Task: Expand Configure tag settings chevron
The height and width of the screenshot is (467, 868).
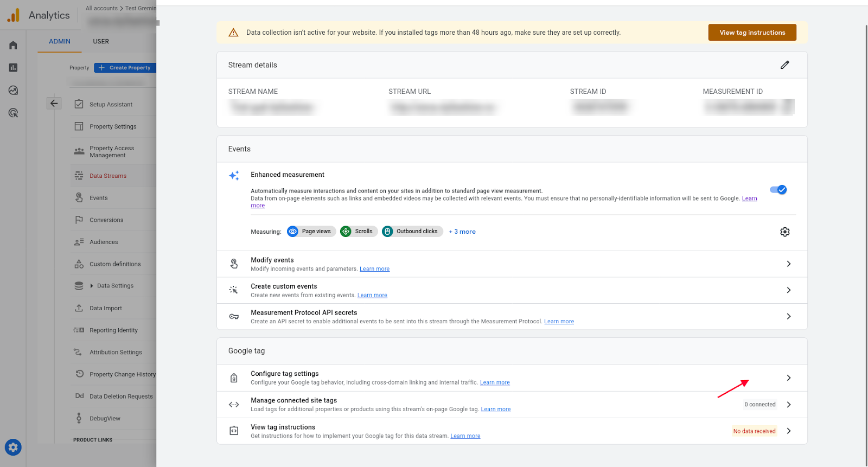Action: click(x=789, y=378)
